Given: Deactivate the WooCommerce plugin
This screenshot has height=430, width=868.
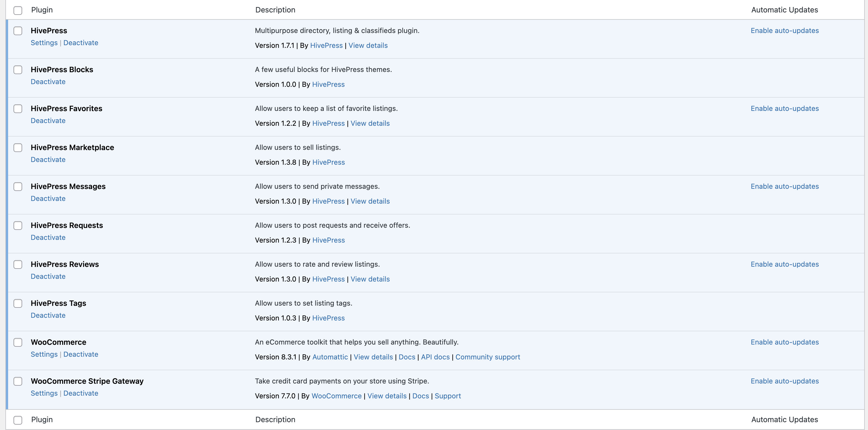Looking at the screenshot, I should pyautogui.click(x=81, y=355).
